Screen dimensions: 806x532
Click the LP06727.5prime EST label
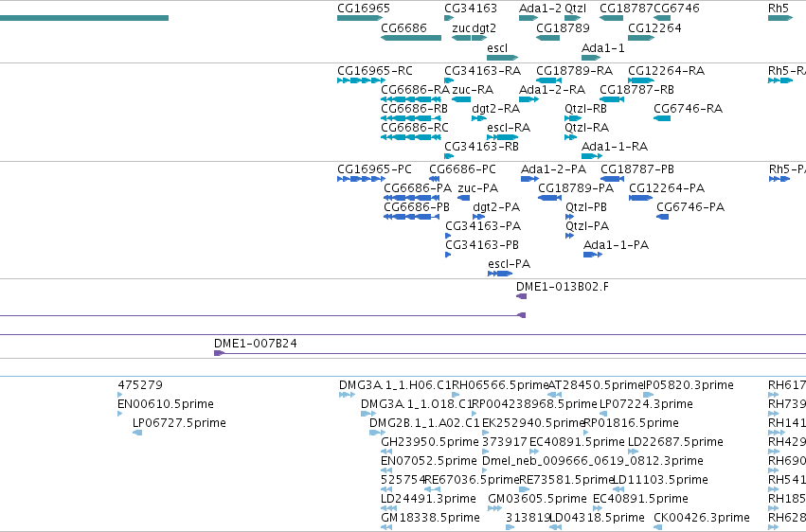point(179,423)
